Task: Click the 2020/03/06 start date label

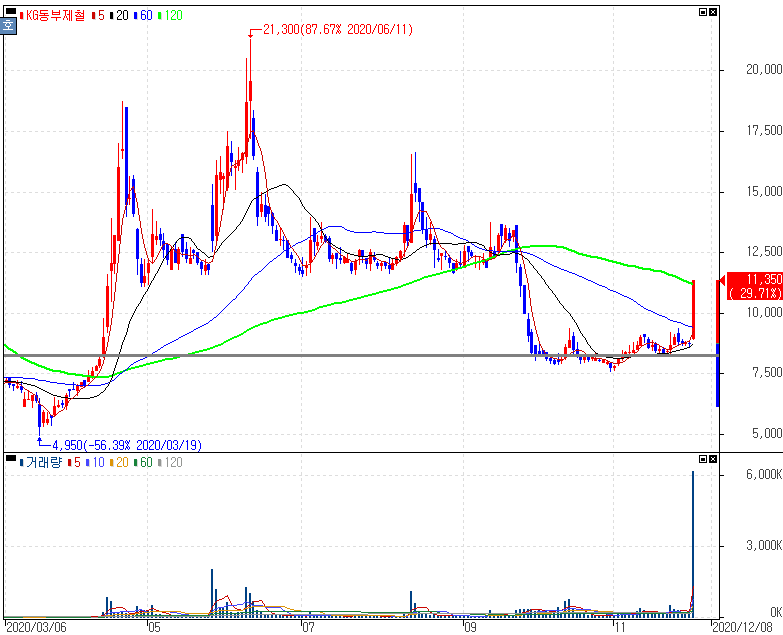Action: click(36, 627)
